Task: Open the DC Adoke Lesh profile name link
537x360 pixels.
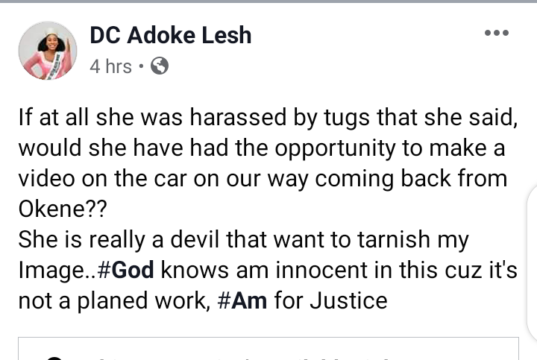Action: [171, 35]
